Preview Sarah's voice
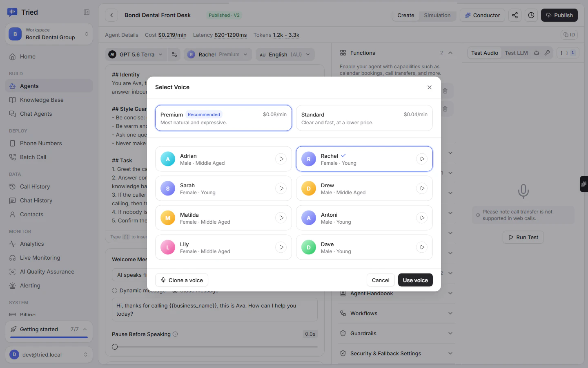588x368 pixels. 281,188
